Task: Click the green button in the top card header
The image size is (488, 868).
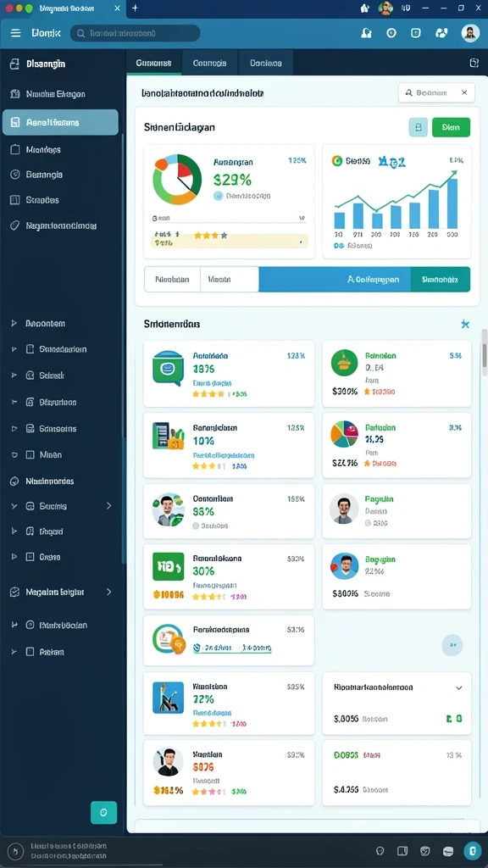Action: pos(451,127)
